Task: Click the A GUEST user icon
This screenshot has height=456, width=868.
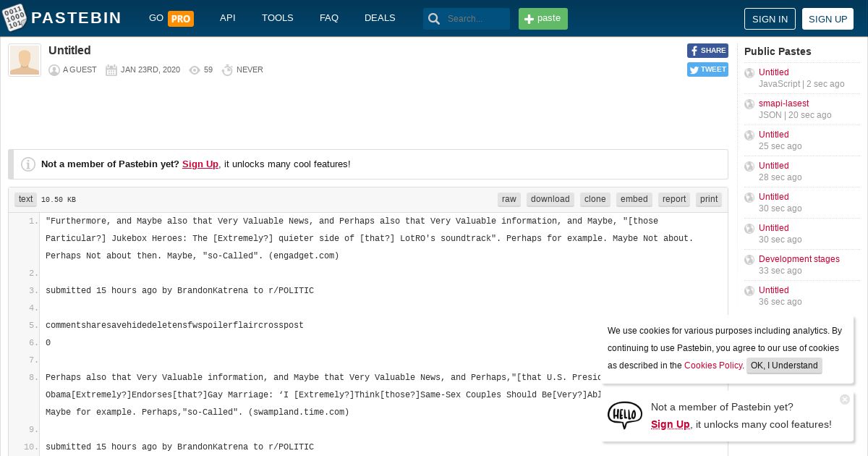Action: [54, 70]
